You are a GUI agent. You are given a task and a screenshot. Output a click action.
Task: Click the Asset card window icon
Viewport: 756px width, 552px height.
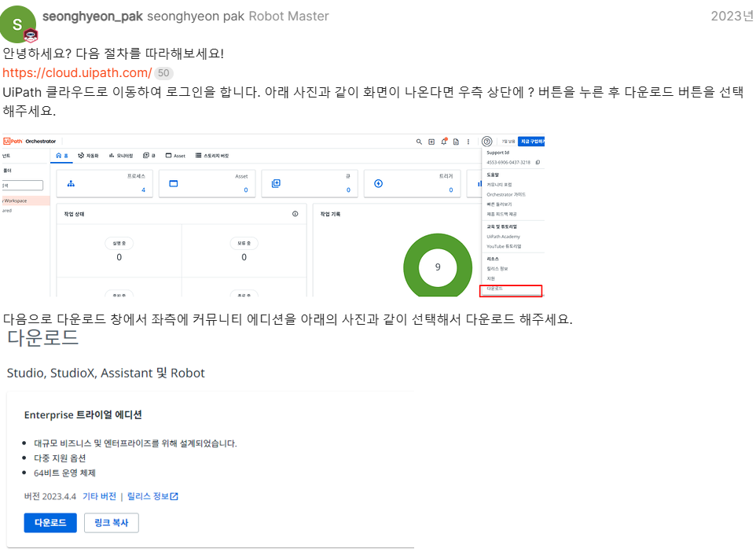pyautogui.click(x=174, y=183)
